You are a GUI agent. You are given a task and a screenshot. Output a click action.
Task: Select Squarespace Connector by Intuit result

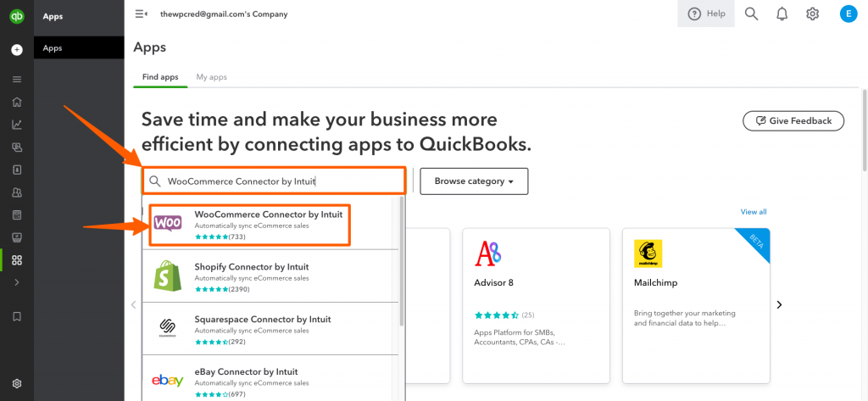(x=270, y=330)
